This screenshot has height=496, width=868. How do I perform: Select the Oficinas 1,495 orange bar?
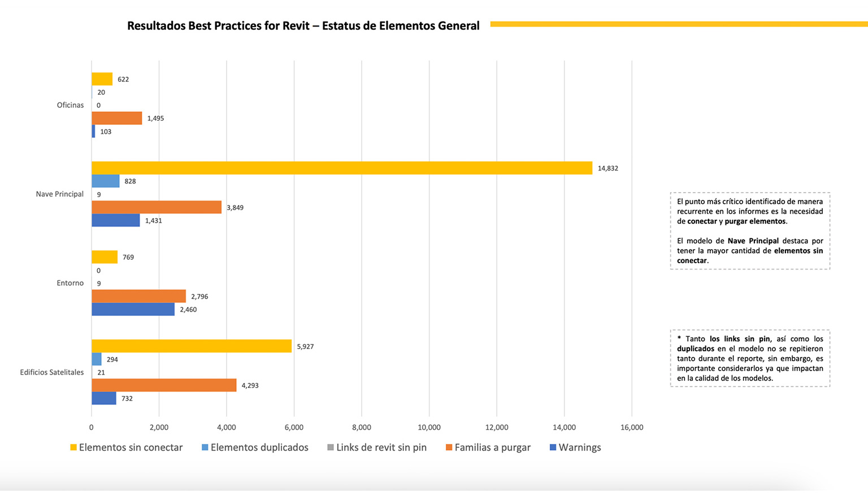coord(117,118)
